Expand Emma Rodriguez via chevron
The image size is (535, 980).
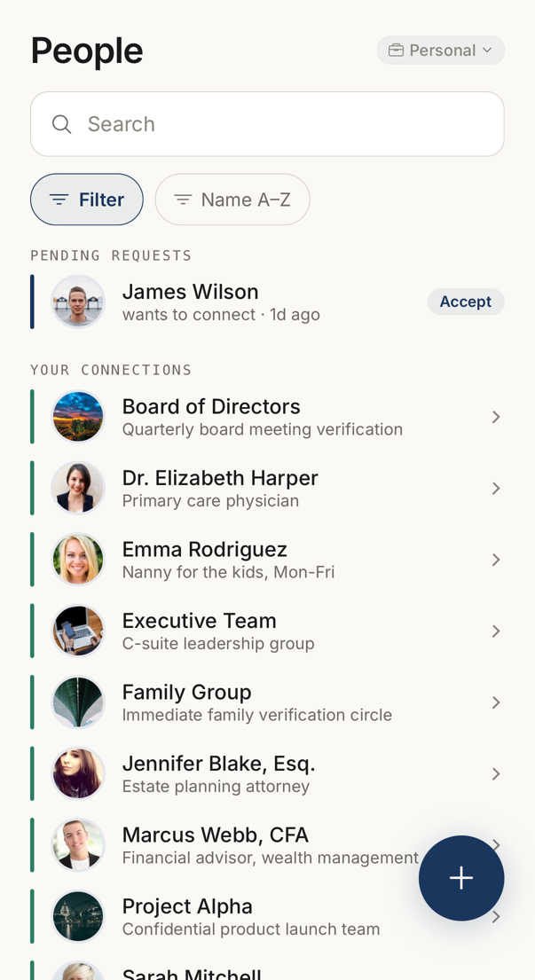click(x=496, y=560)
